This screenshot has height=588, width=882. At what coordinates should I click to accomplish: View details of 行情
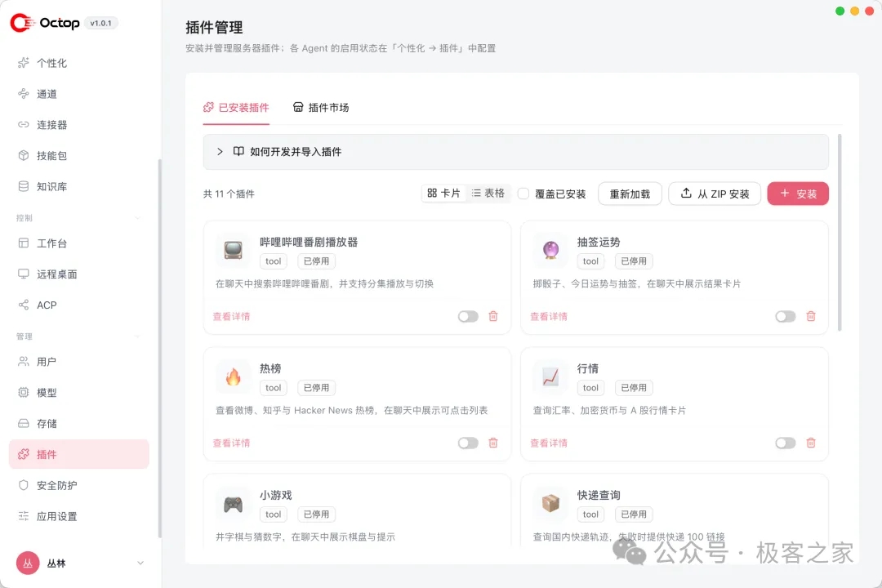[549, 443]
